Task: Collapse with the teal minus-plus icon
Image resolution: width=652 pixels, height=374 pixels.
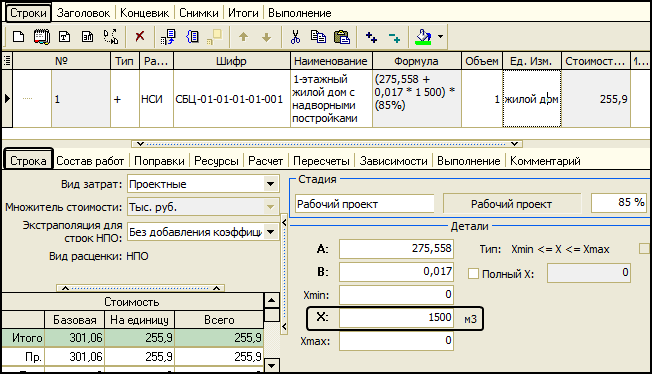Action: coord(394,37)
